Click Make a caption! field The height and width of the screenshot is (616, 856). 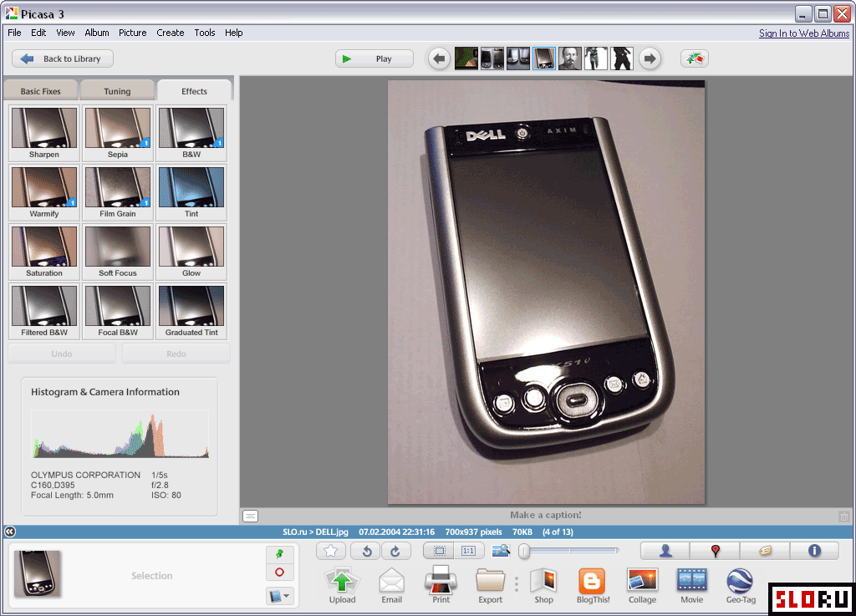[x=545, y=515]
